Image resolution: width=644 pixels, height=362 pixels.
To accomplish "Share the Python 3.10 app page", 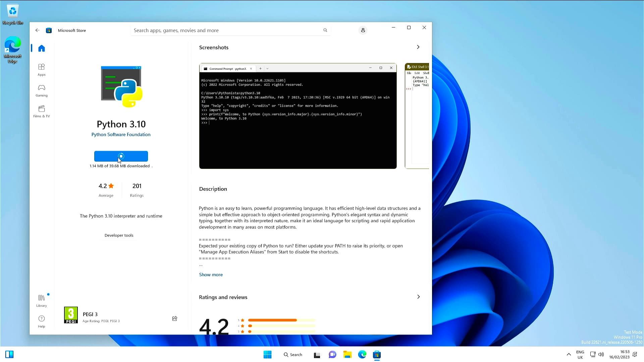I will [174, 318].
